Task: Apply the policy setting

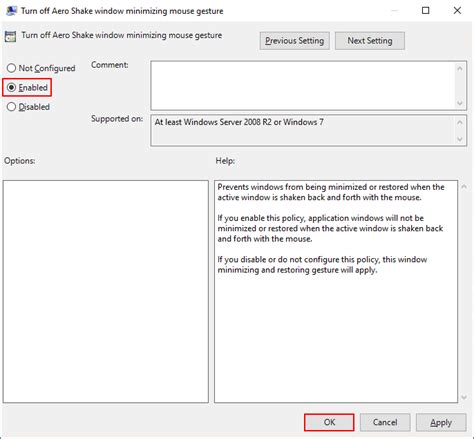Action: (441, 422)
